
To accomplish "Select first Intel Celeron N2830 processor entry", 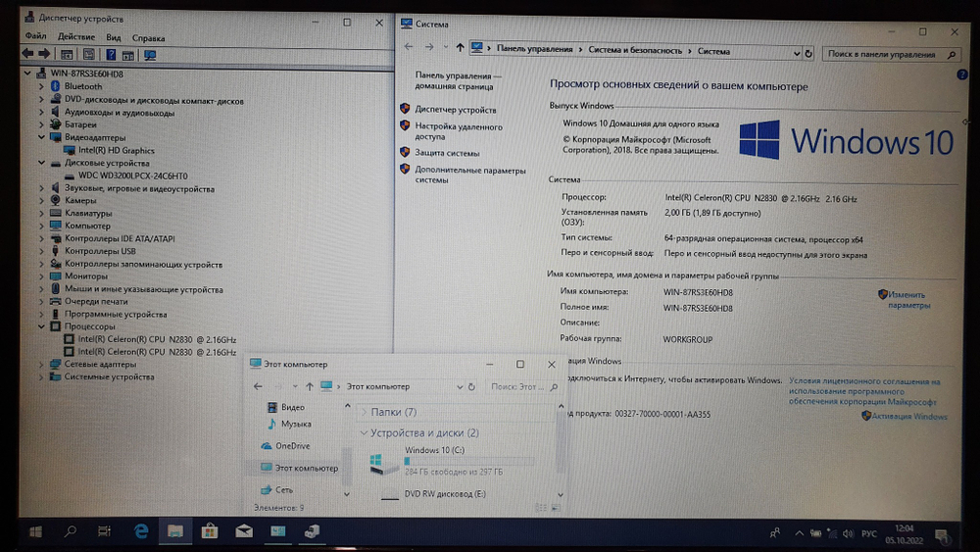I will [x=157, y=339].
